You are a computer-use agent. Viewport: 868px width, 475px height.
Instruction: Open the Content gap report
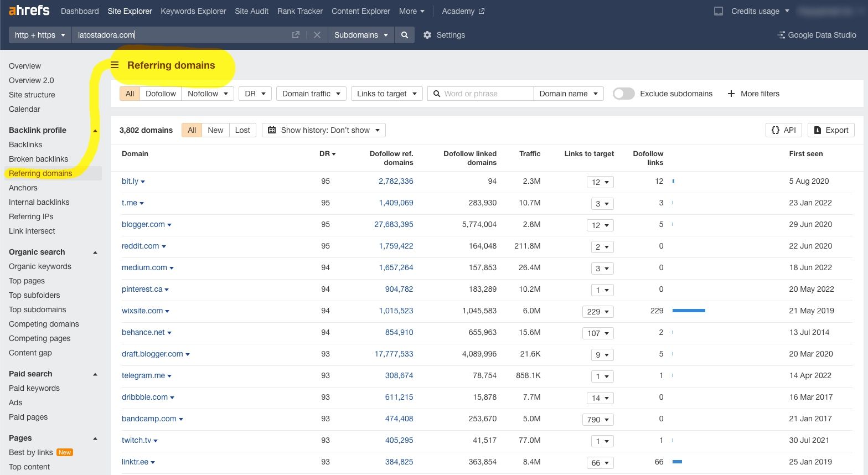coord(30,353)
